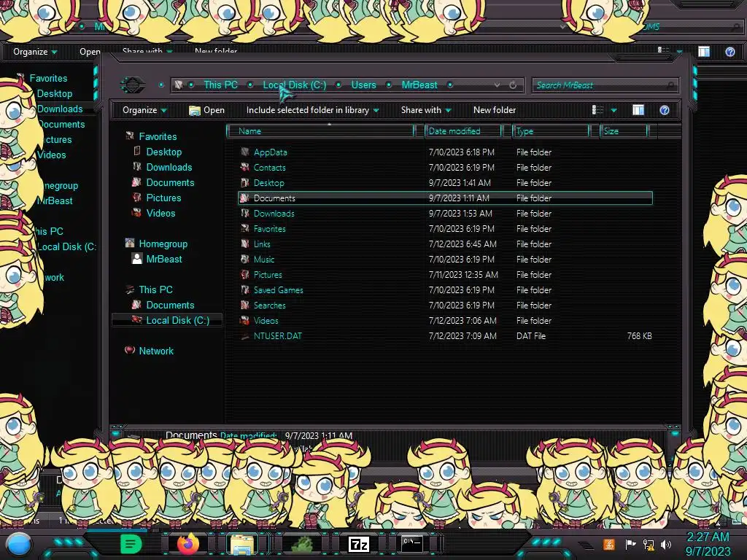Screen dimensions: 747x560
Task: Select the Documents folder row in file list
Action: tap(445, 198)
